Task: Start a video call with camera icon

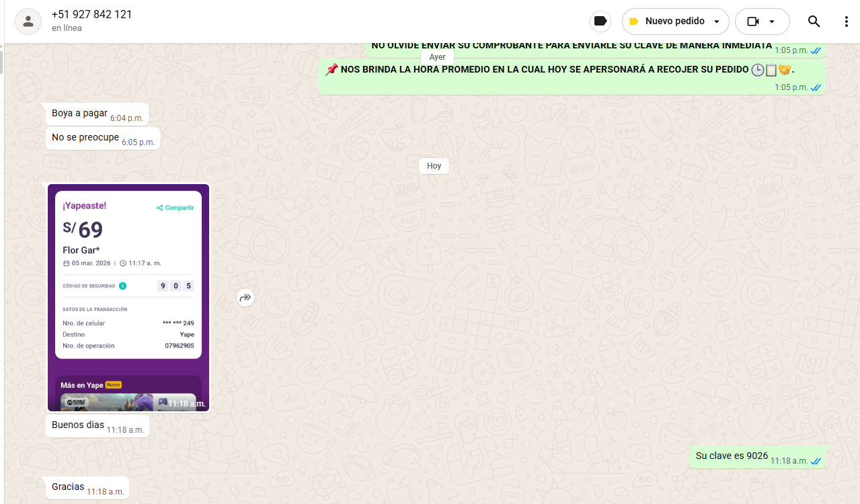Action: tap(753, 22)
